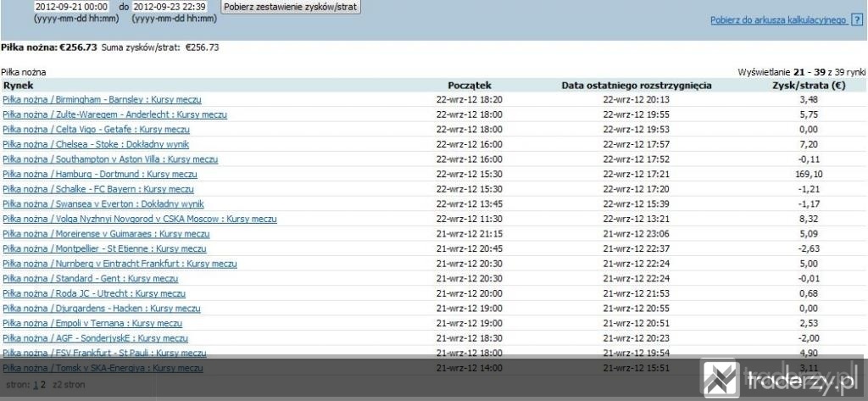
Task: Select the 7,20 profit value
Action: [809, 145]
